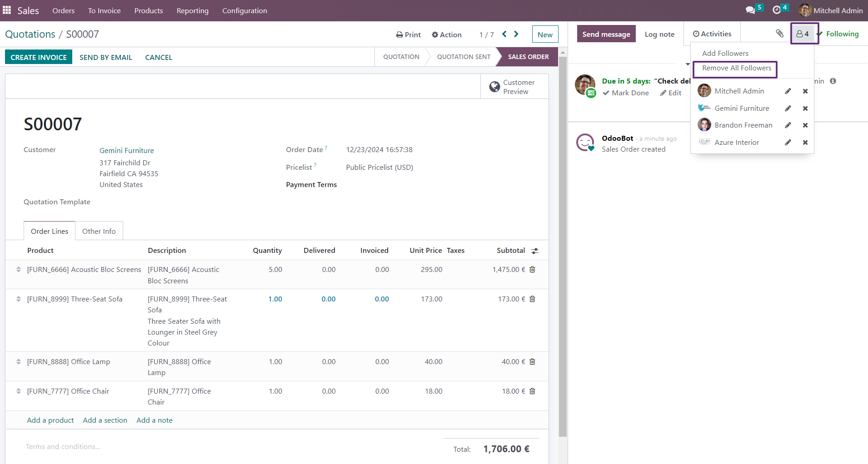This screenshot has width=868, height=464.
Task: Click the QUOTATION status stage
Action: 401,57
